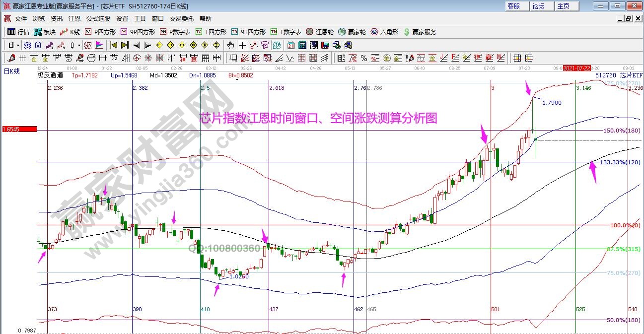
Task: Click the K线 candlestick chart button
Action: click(70, 32)
